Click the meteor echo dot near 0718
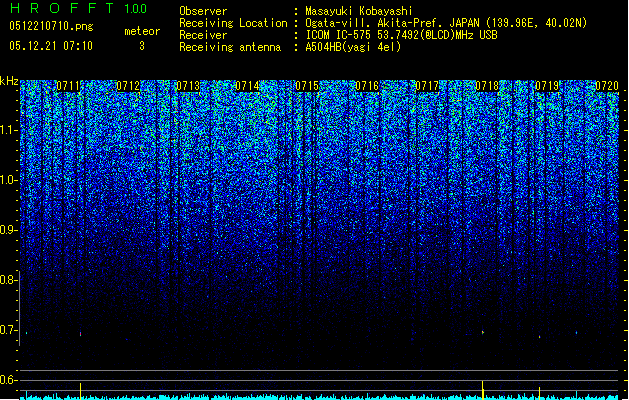This screenshot has height=400, width=629. (483, 332)
